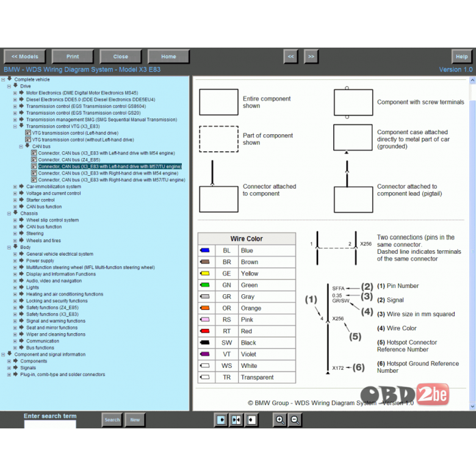Open VTG transmission control (Left-hand drive) document icon
The height and width of the screenshot is (476, 476).
(x=28, y=132)
